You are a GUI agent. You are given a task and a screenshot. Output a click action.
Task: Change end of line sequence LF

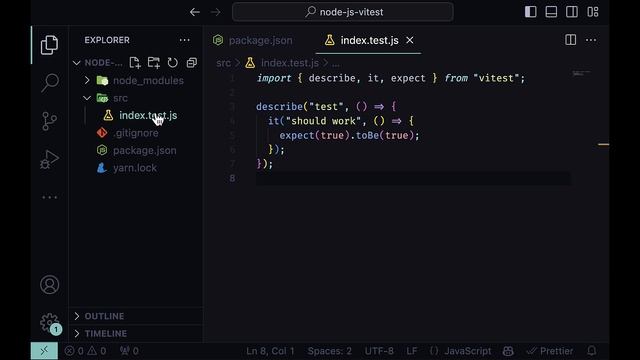(411, 351)
